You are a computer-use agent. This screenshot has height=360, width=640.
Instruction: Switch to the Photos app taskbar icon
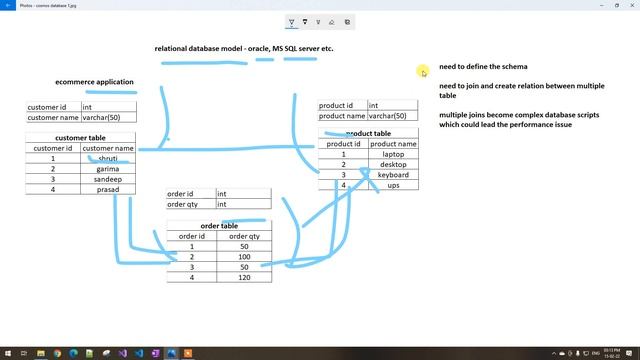pyautogui.click(x=171, y=353)
